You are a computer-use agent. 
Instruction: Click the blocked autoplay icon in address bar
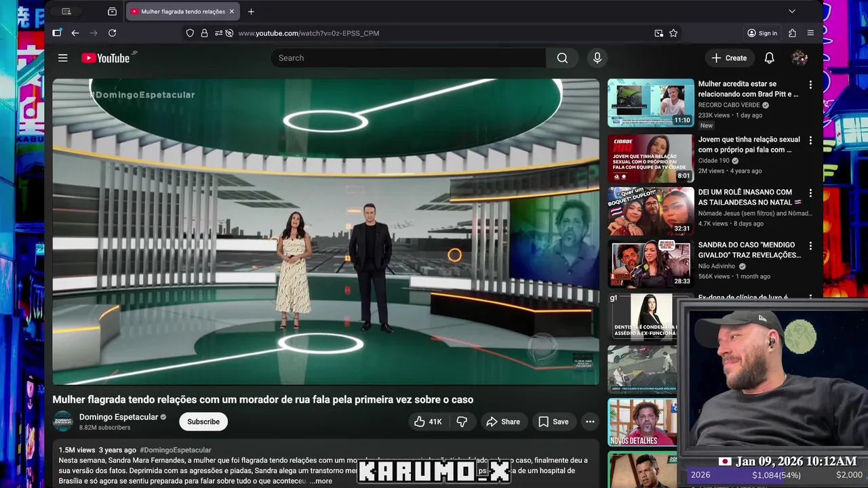(x=229, y=33)
